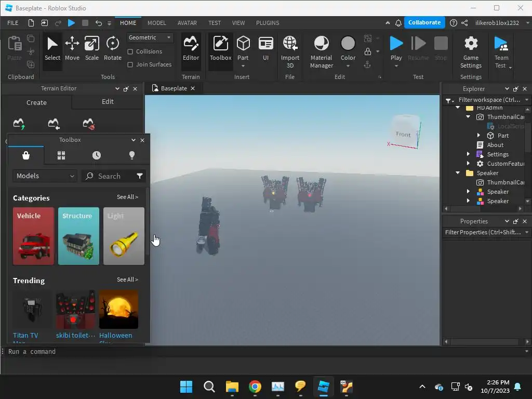Viewport: 532px width, 399px height.
Task: Click See All for Categories
Action: (127, 197)
